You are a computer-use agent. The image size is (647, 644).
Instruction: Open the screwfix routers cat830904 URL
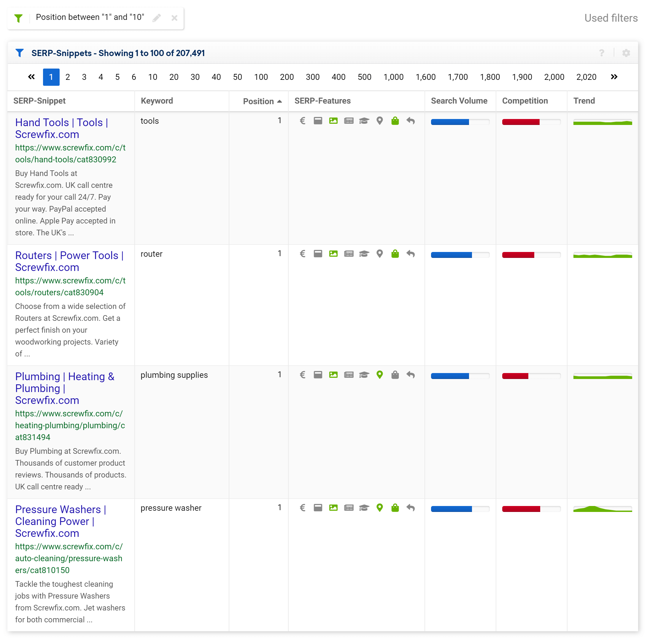(70, 286)
